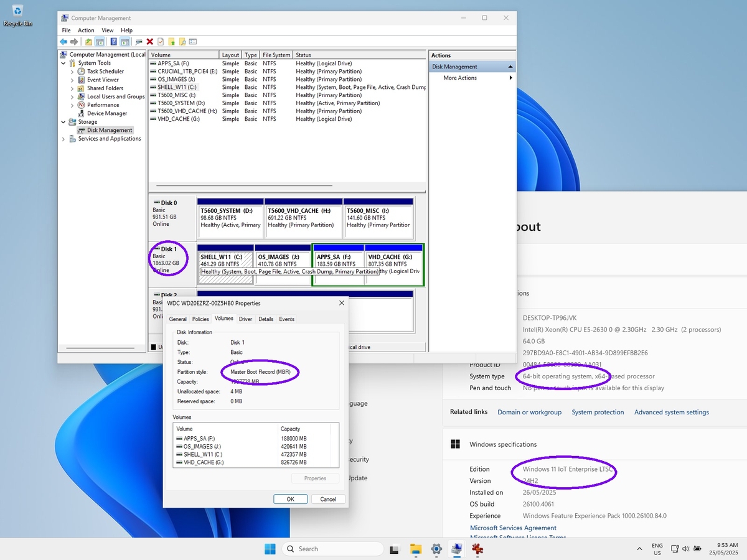The height and width of the screenshot is (560, 747).
Task: Expand the Local Users and Groups node
Action: pos(72,96)
